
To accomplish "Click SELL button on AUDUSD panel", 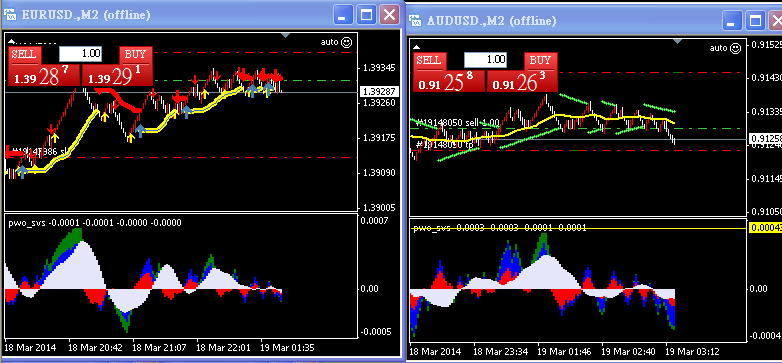I will tap(429, 61).
